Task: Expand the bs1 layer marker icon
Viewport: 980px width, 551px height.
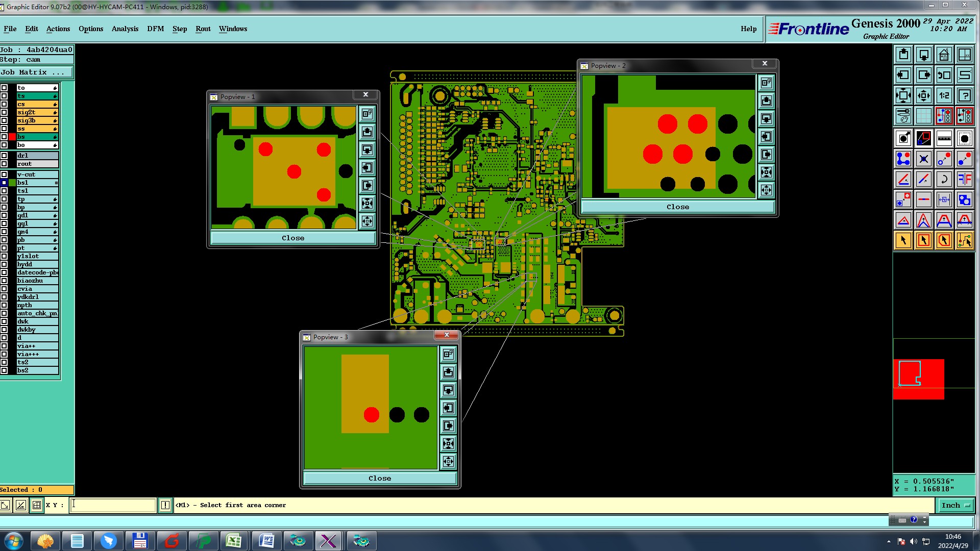Action: tap(56, 183)
